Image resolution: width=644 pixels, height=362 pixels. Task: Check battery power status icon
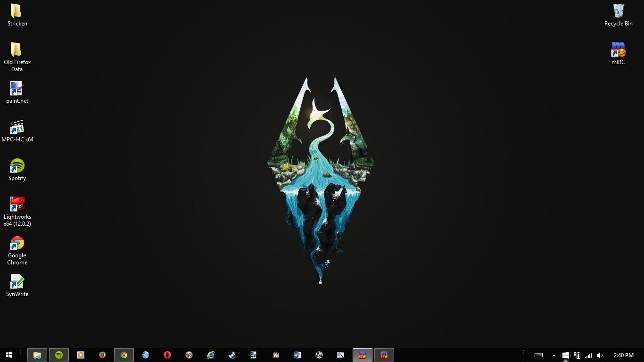(577, 355)
